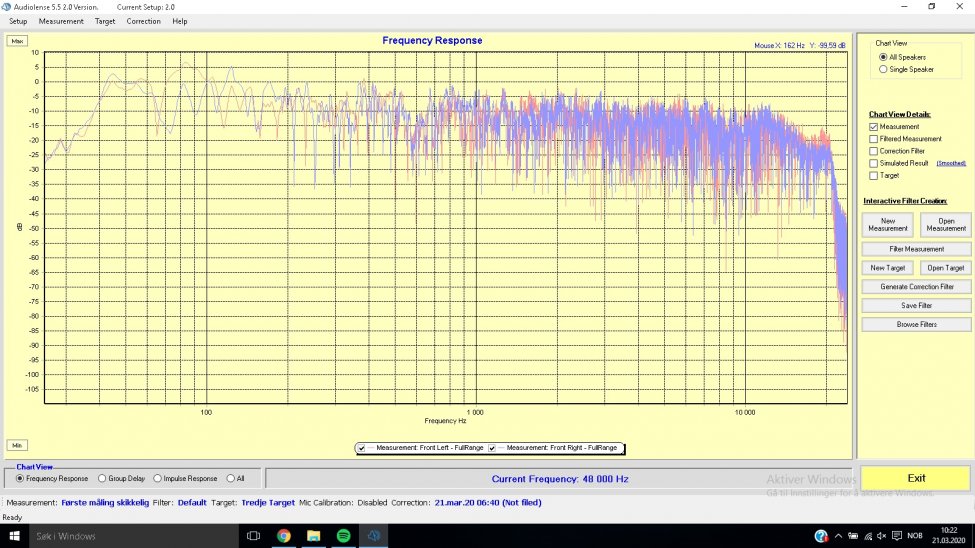Open the Correction menu

(143, 21)
